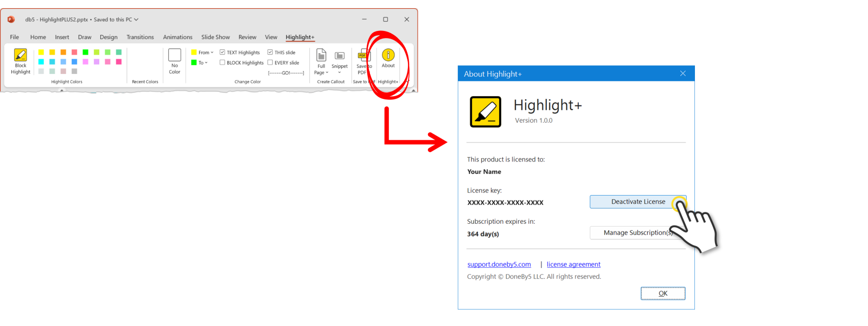Open the Snippet dropdown chevron
This screenshot has height=326, width=868.
[340, 72]
